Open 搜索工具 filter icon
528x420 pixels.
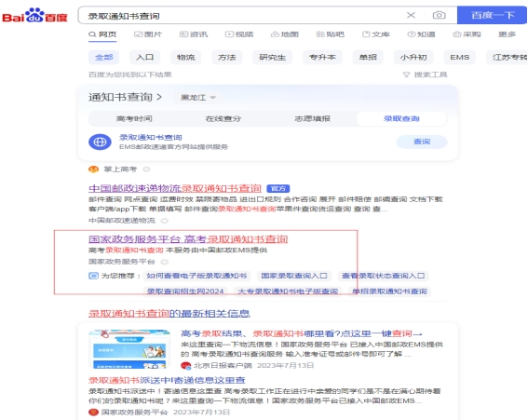pos(406,75)
